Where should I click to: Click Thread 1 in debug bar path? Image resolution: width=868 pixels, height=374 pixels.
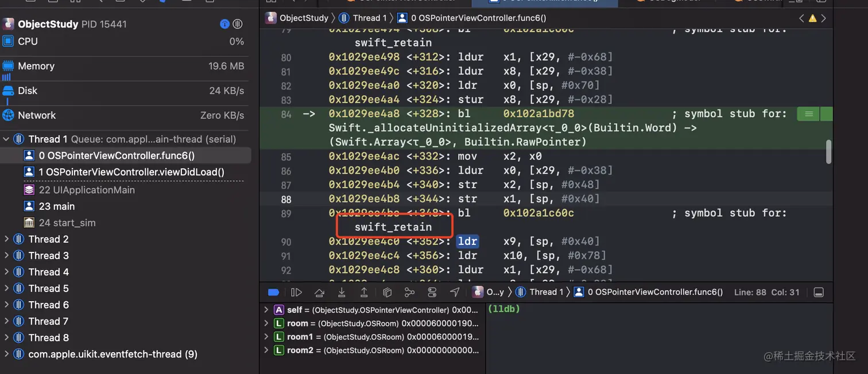click(x=540, y=292)
